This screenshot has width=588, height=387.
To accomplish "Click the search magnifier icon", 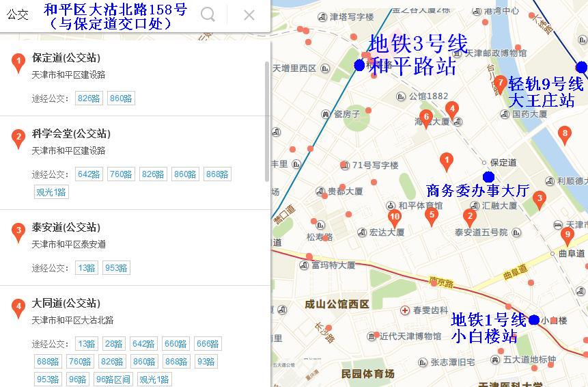I will [208, 15].
